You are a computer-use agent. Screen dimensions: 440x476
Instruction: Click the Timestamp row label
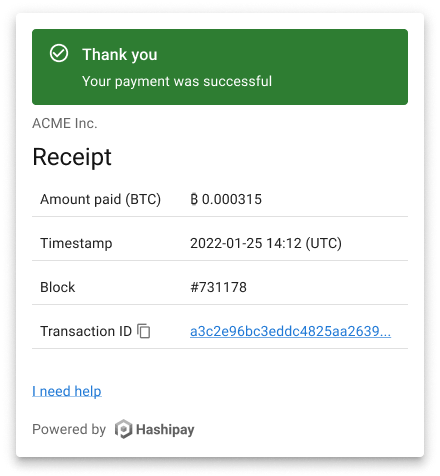click(76, 243)
